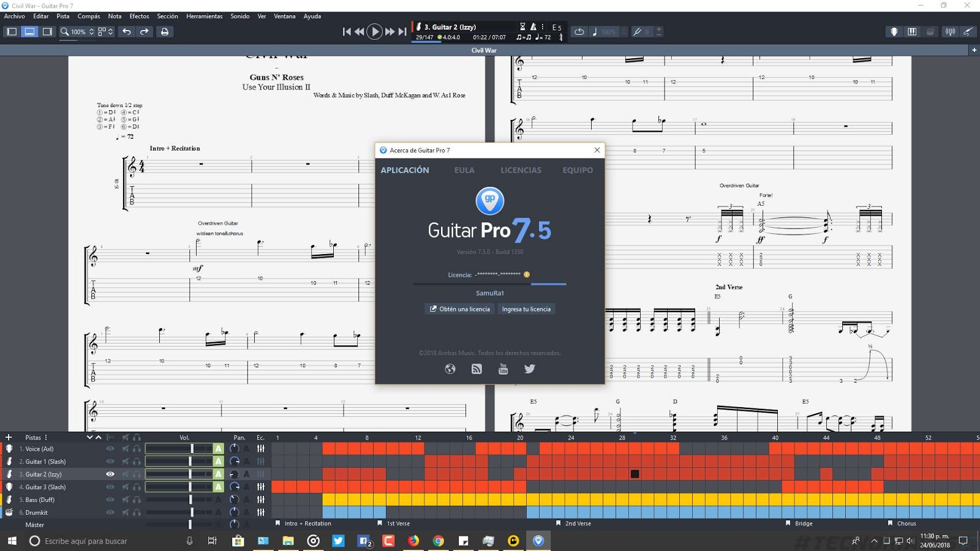Move the track down with the down chevron
This screenshot has height=551, width=980.
point(90,438)
